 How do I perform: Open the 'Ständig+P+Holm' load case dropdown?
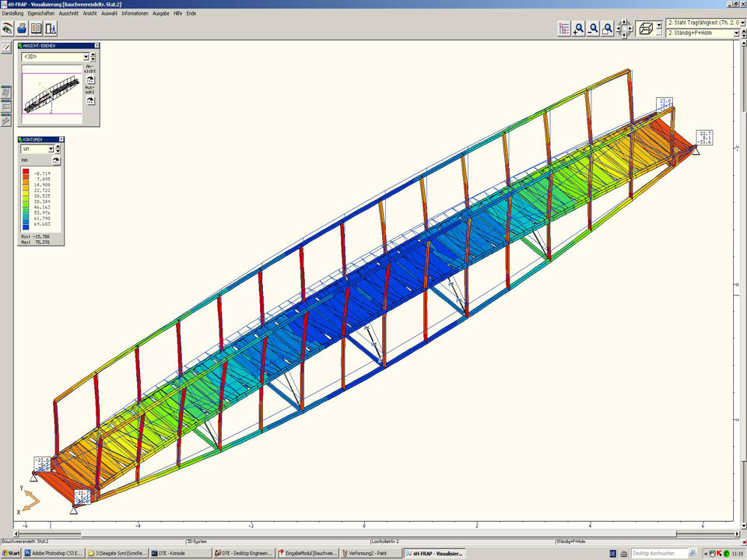(x=735, y=34)
